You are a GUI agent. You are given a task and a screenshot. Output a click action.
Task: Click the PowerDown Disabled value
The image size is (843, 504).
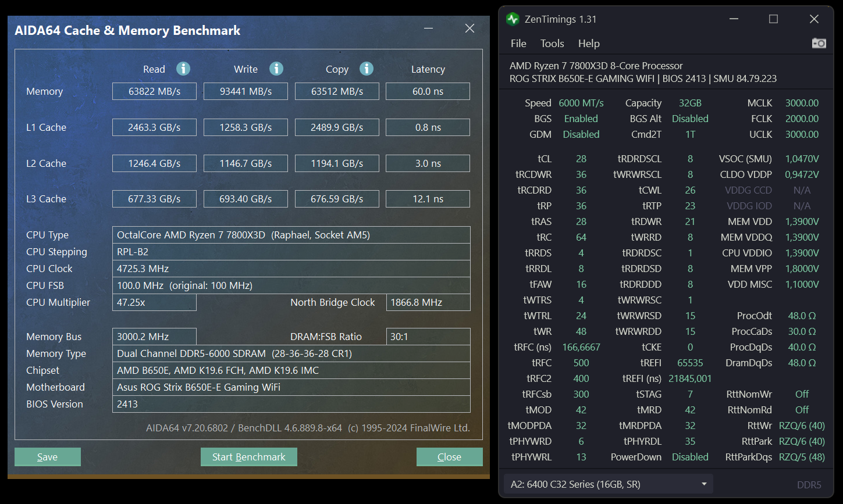coord(690,457)
